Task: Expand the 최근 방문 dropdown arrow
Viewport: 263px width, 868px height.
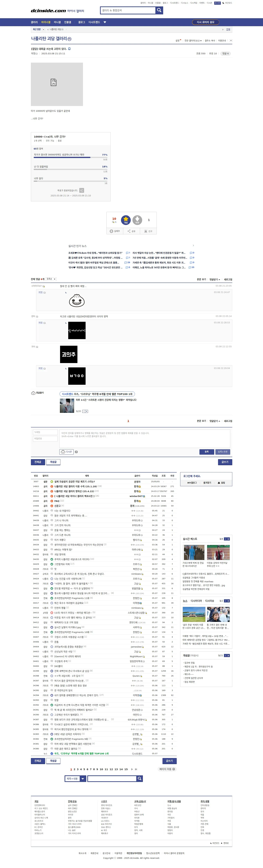Action: pyautogui.click(x=44, y=30)
